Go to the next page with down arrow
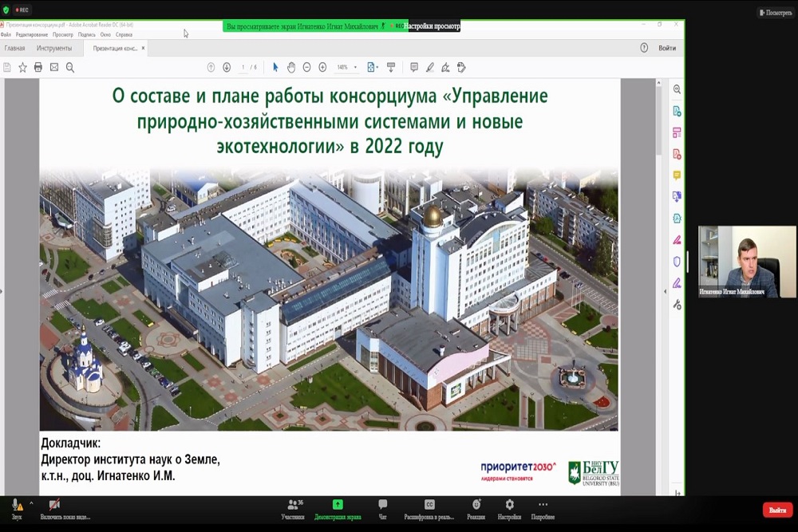The width and height of the screenshot is (798, 532). (x=227, y=68)
